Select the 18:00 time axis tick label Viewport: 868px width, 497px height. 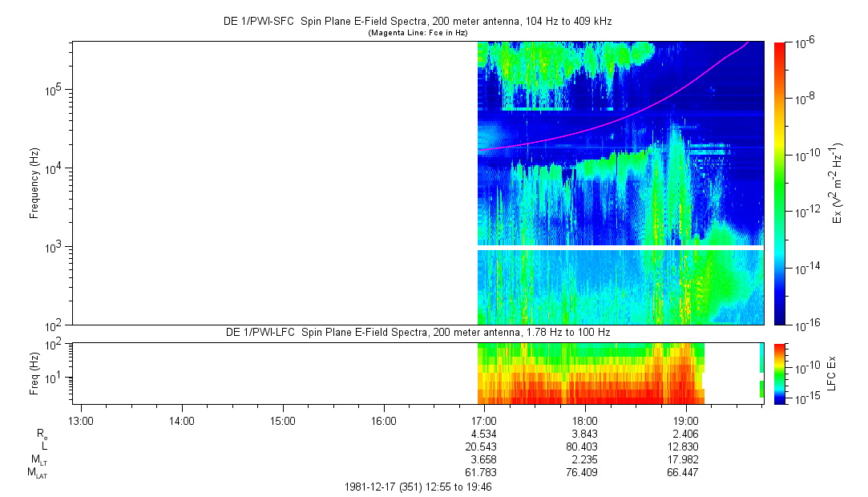pos(585,420)
